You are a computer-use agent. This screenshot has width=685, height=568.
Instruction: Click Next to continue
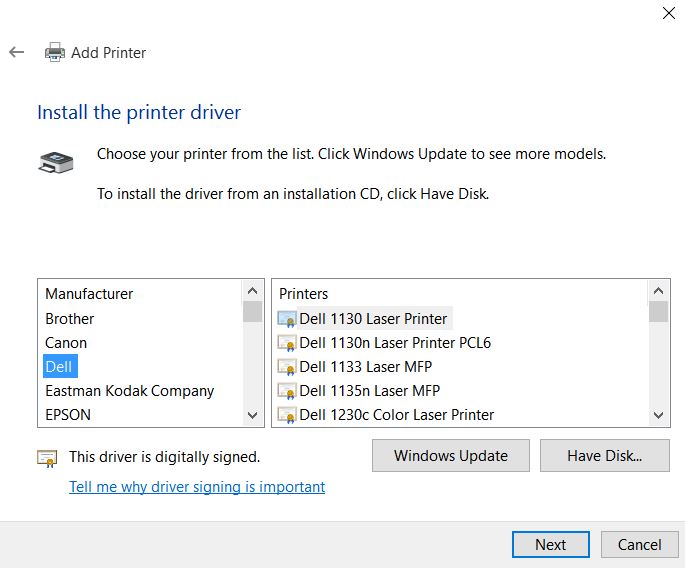tap(551, 545)
